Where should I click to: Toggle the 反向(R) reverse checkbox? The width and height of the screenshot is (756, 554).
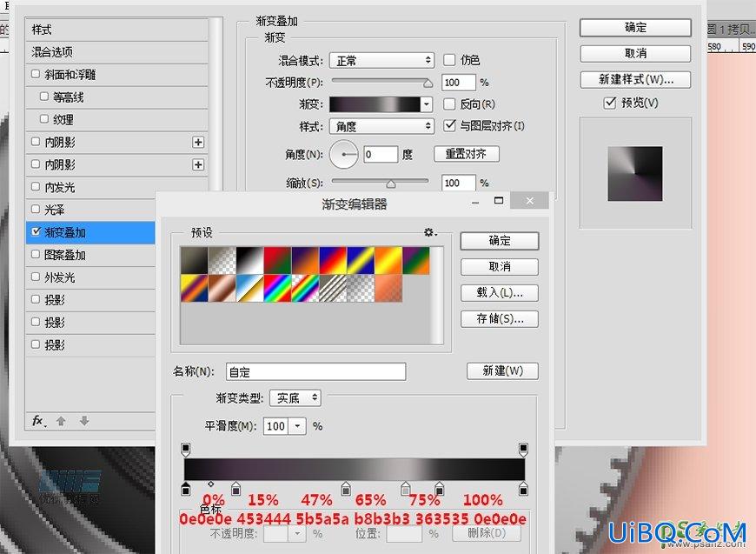[449, 103]
